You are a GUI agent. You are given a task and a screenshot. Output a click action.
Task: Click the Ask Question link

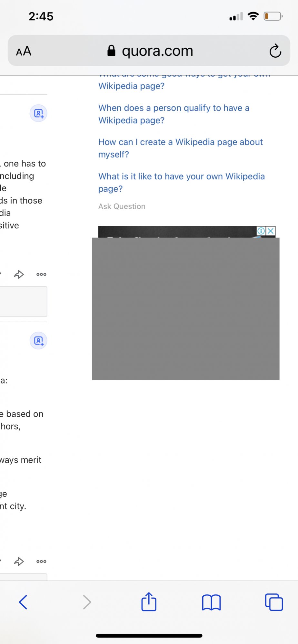(122, 206)
